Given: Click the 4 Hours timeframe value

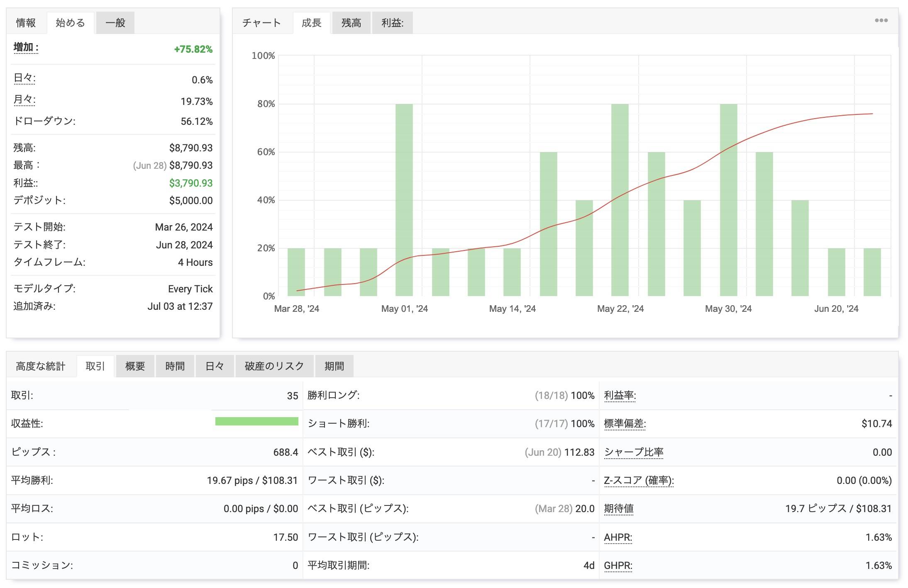Looking at the screenshot, I should point(195,262).
